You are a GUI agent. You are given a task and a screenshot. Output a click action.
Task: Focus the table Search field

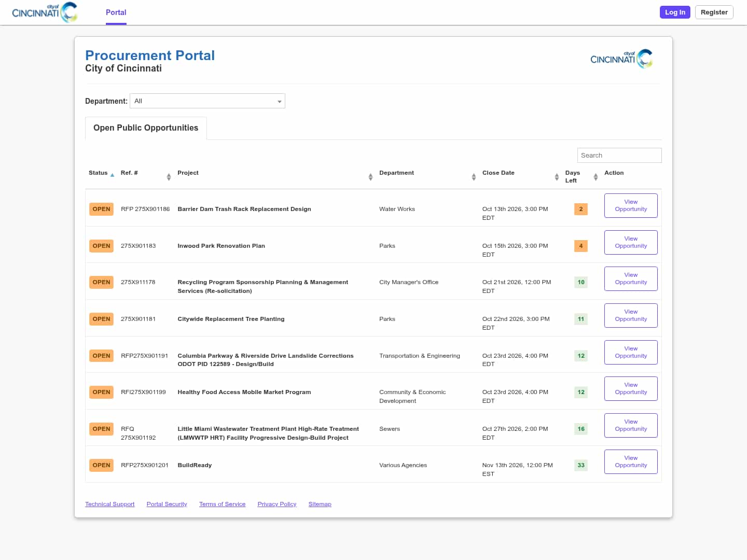pos(619,155)
